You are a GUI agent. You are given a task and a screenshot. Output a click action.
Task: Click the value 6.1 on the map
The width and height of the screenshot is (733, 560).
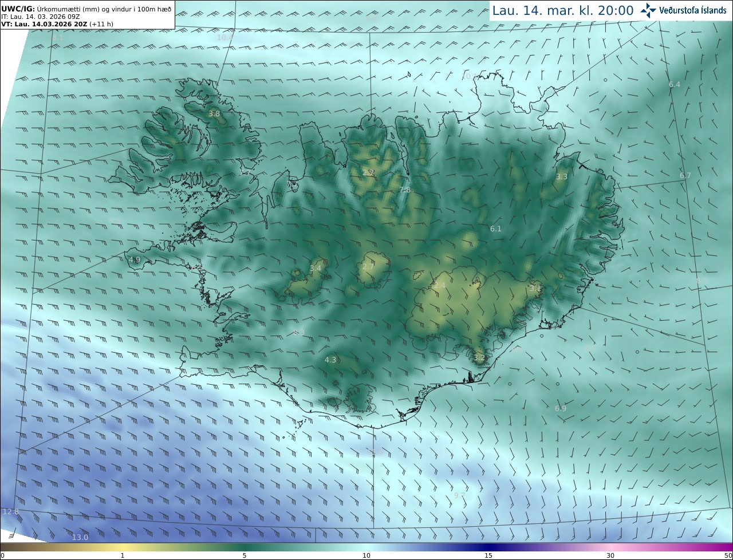(496, 229)
